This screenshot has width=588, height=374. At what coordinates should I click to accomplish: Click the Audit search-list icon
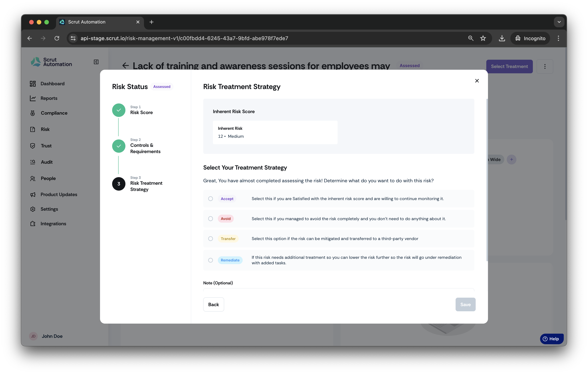[x=33, y=162]
